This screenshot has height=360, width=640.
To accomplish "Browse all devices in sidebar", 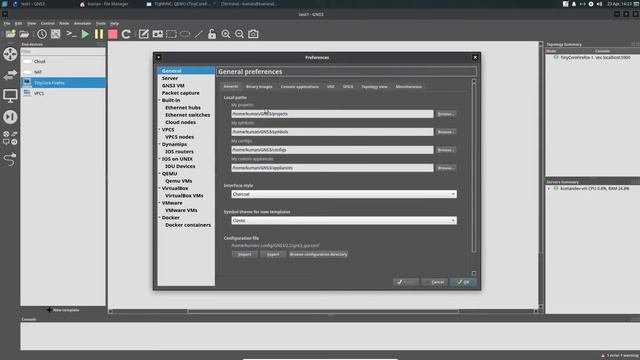I will point(10,138).
